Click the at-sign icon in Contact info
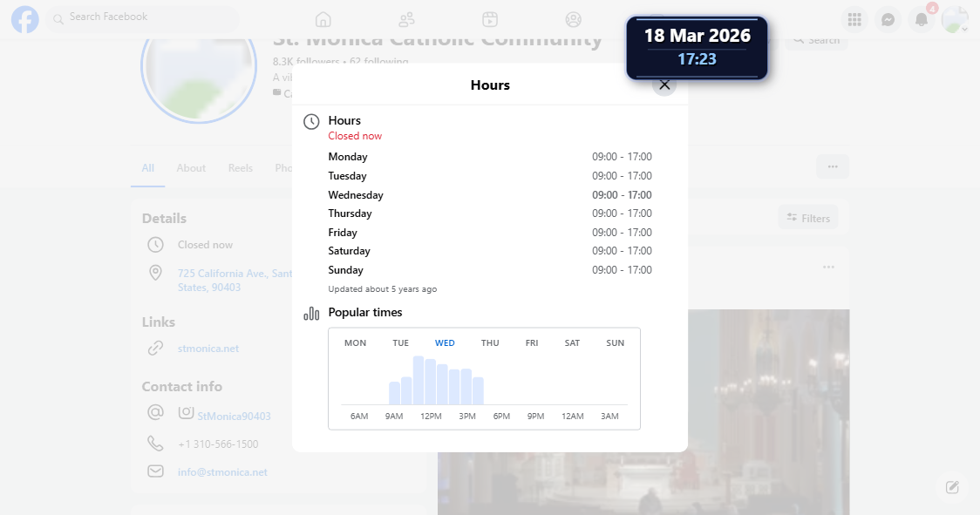980x515 pixels. (155, 412)
